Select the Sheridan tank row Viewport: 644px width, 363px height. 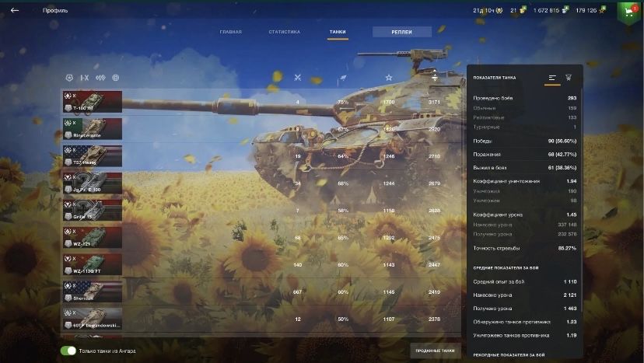click(261, 291)
